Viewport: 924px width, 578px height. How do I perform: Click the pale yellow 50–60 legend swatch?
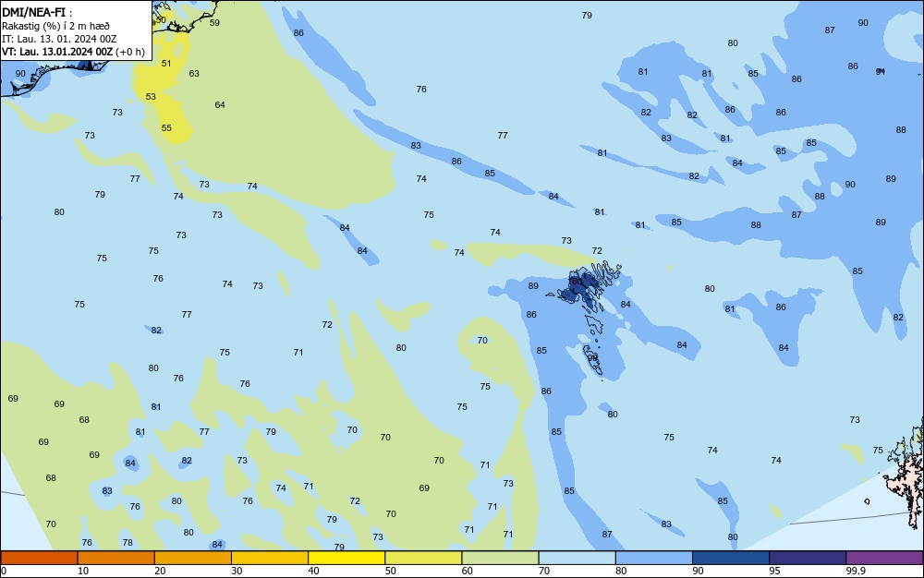click(x=423, y=558)
